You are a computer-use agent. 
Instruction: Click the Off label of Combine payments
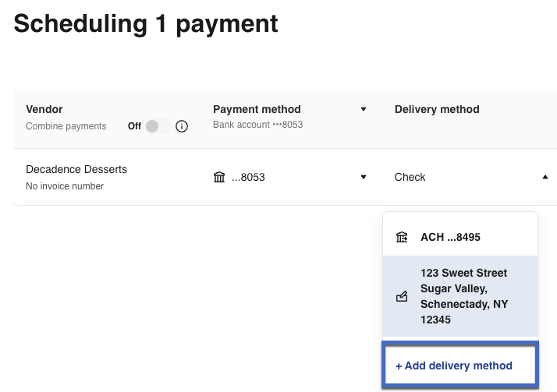click(135, 126)
